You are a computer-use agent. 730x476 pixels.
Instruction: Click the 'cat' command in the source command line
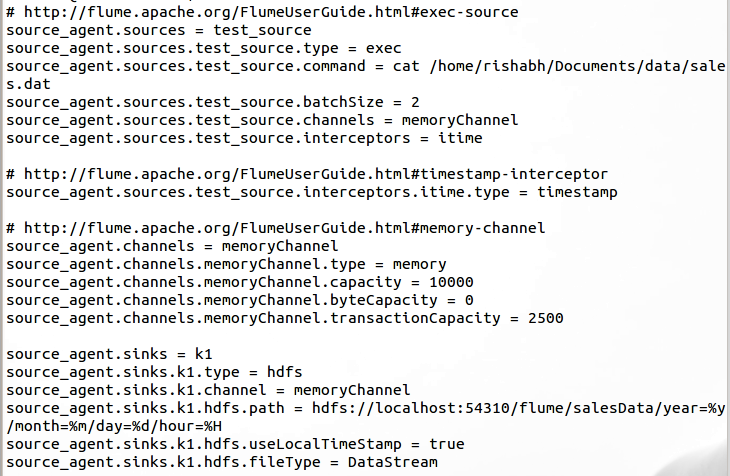tap(406, 66)
